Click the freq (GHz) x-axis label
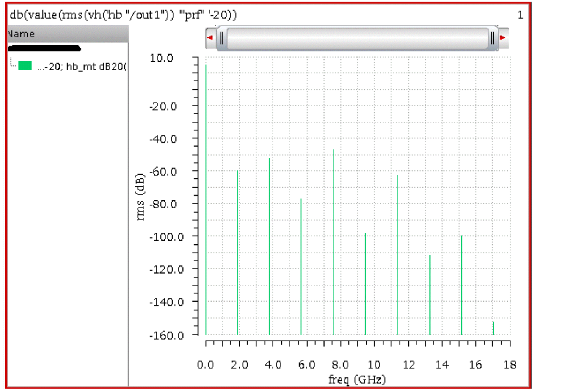The image size is (573, 392). 357,380
